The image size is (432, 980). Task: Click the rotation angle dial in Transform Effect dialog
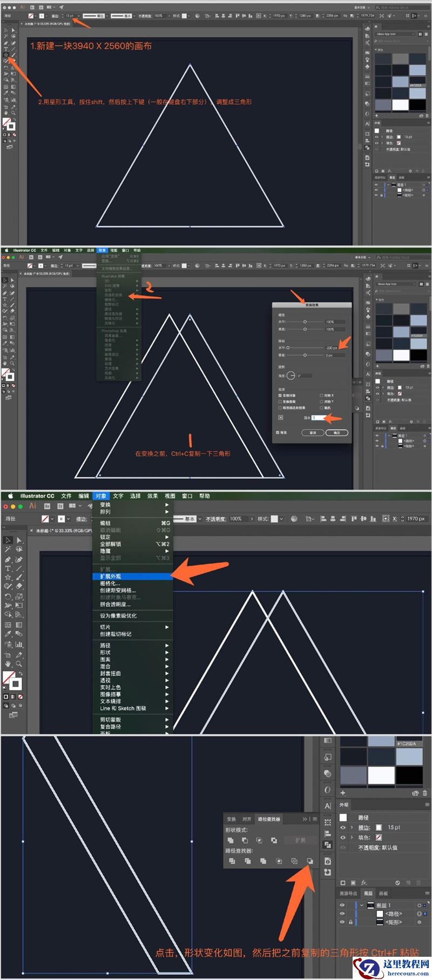pos(291,375)
